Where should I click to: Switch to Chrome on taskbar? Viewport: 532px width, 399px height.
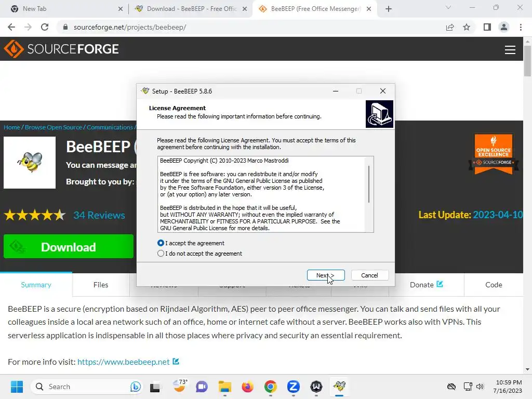coord(270,387)
